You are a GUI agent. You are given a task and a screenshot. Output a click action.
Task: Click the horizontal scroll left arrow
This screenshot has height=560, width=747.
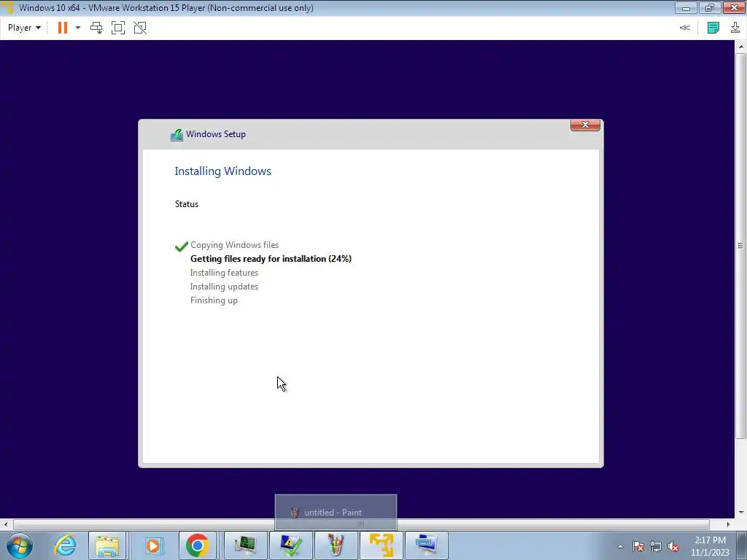click(x=5, y=524)
